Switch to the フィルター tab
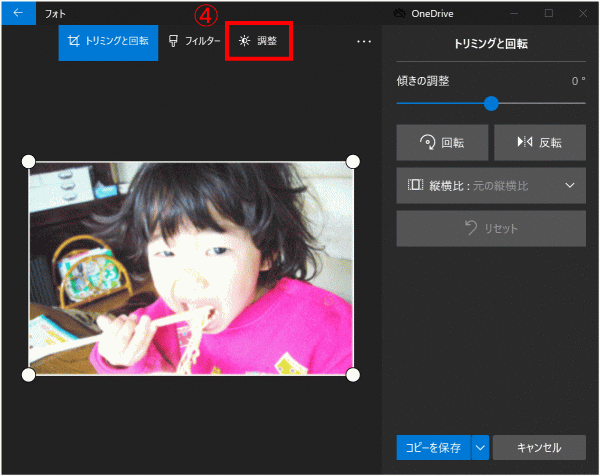The height and width of the screenshot is (476, 600). 194,41
